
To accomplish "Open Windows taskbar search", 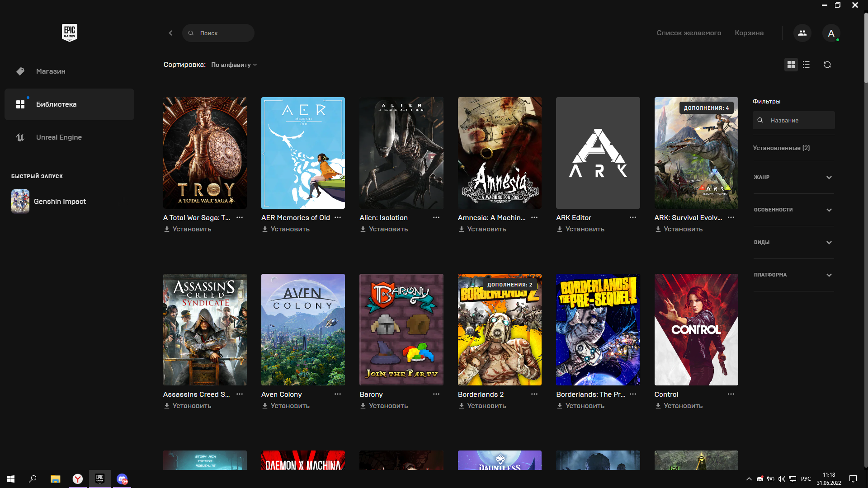I will click(x=33, y=479).
